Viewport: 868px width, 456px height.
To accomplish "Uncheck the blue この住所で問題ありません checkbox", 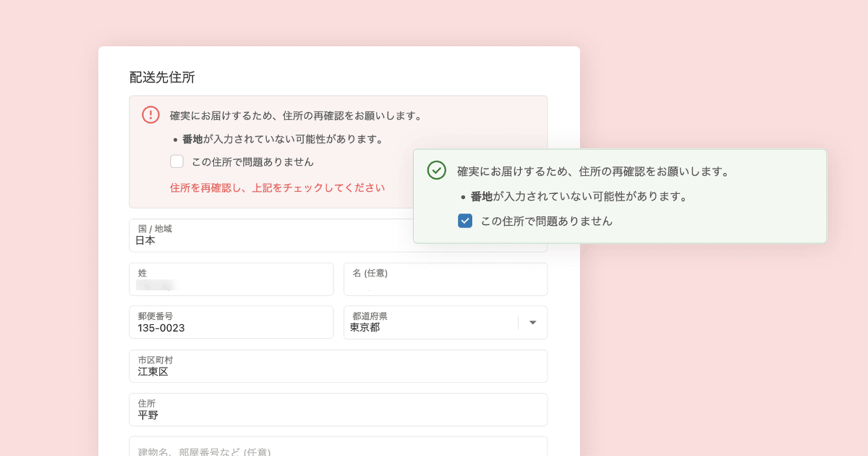I will (465, 221).
